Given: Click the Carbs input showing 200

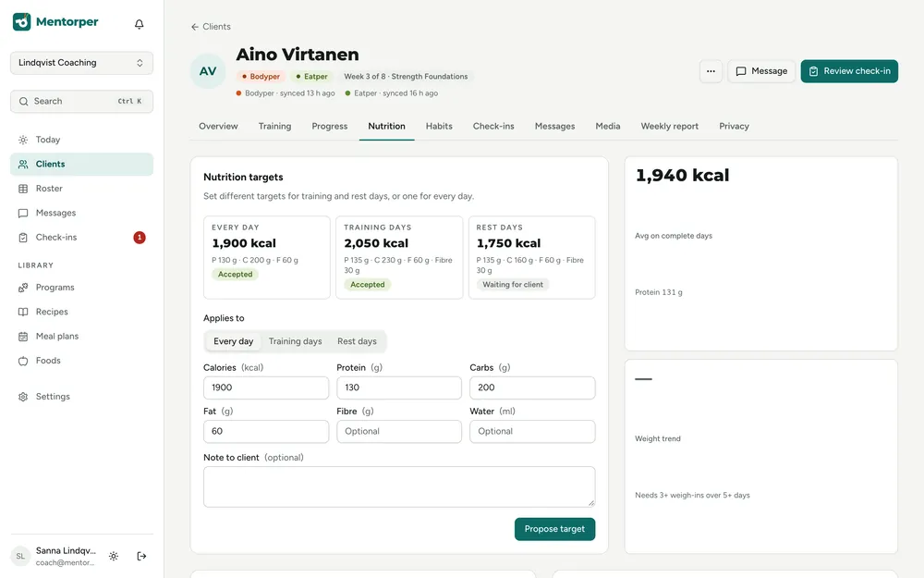Looking at the screenshot, I should pyautogui.click(x=532, y=387).
